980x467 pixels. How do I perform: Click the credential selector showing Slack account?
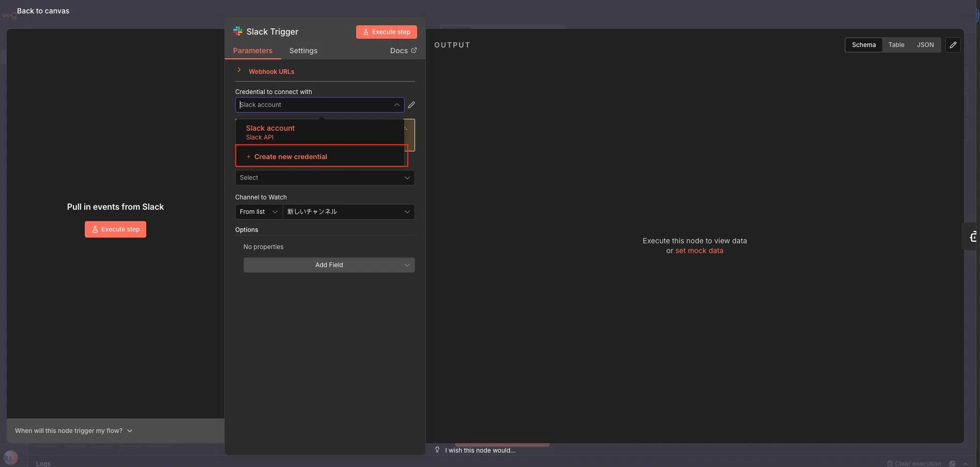pos(319,105)
